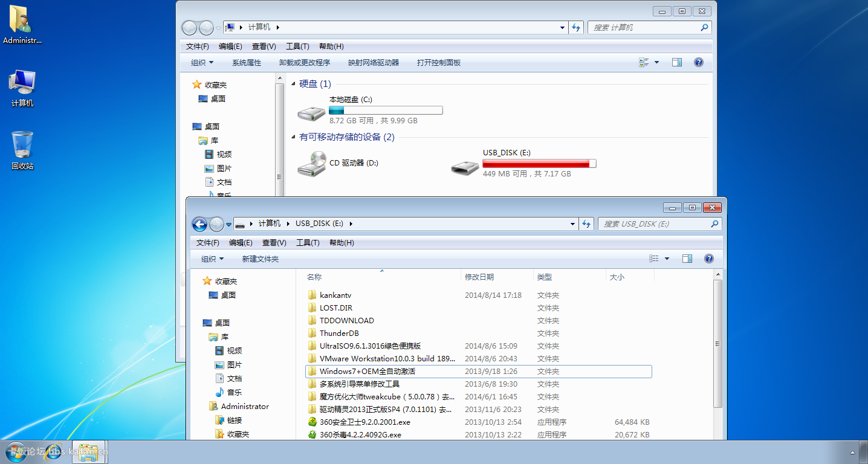Open view options dropdown in 计算机 window
868x464 pixels.
pyautogui.click(x=657, y=62)
